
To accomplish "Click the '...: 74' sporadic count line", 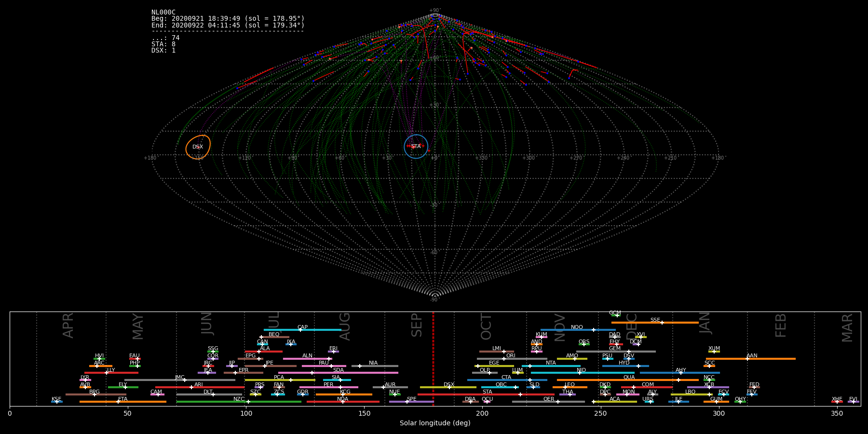I will [x=165, y=38].
